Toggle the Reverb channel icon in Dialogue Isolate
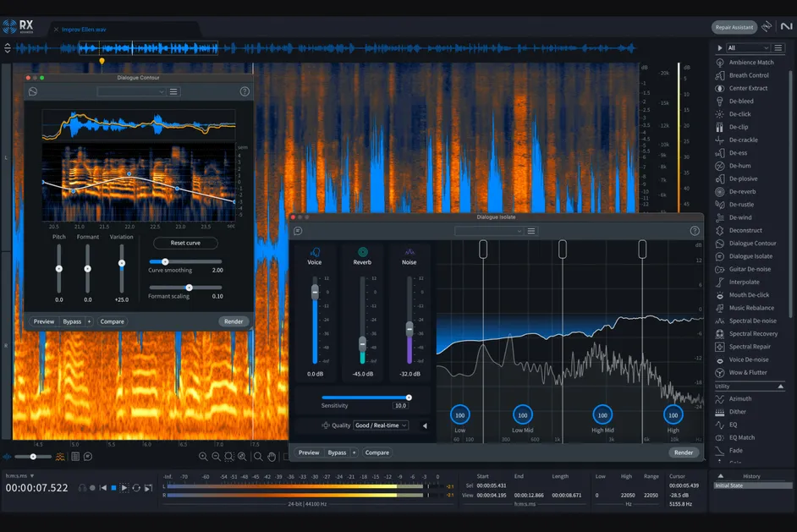Image resolution: width=797 pixels, height=532 pixels. pyautogui.click(x=362, y=252)
